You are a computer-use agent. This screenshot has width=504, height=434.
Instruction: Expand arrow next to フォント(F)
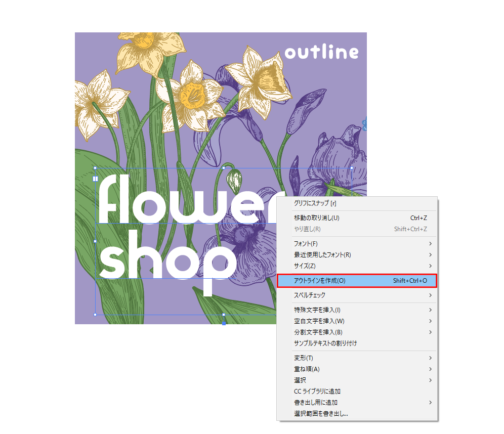(x=431, y=244)
